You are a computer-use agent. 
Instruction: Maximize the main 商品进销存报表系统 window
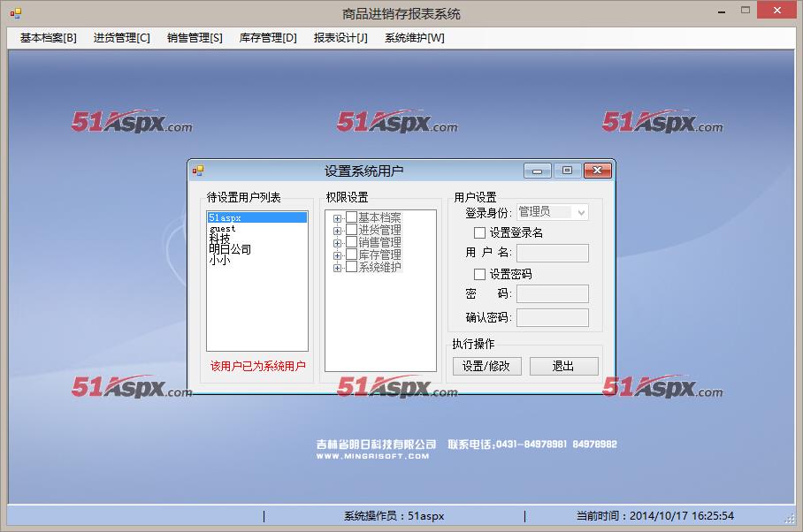[x=746, y=11]
